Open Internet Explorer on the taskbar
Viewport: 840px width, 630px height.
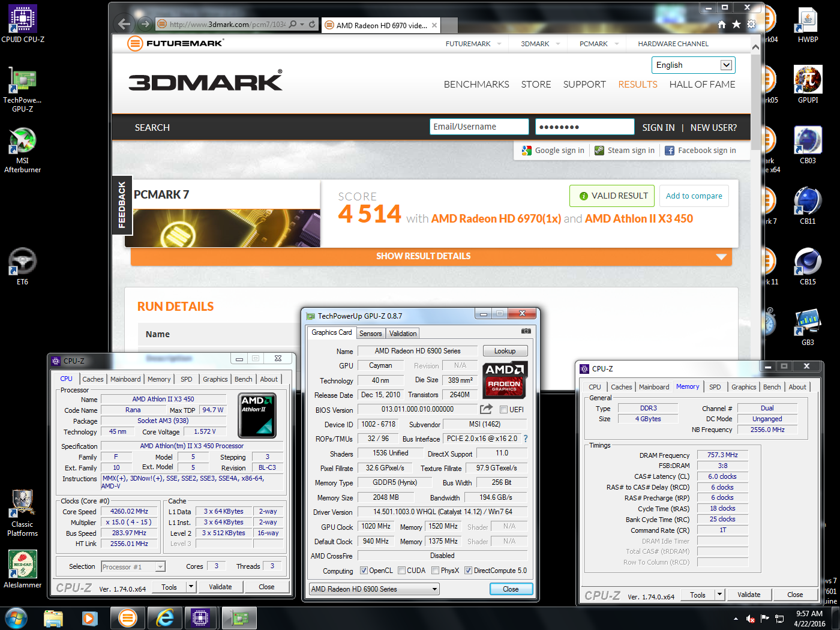pos(164,618)
